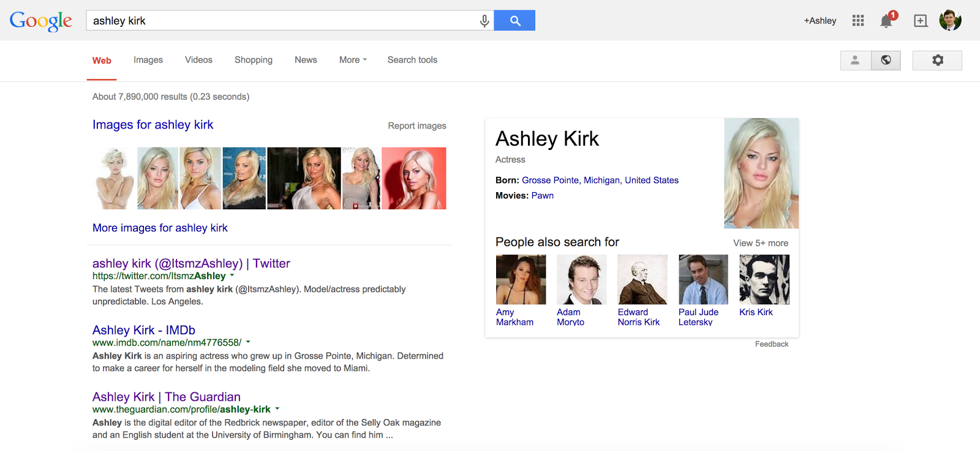The image size is (980, 451).
Task: Click the Paul Jude Letersky name link
Action: click(x=698, y=317)
